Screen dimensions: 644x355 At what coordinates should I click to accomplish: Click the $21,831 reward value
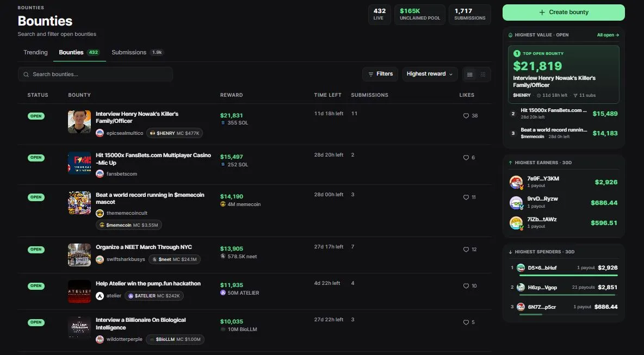(231, 116)
